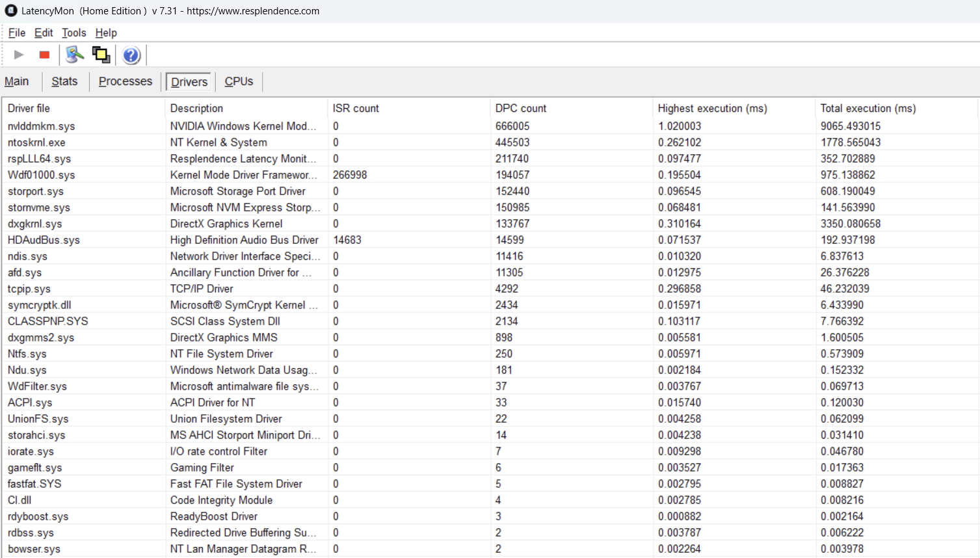Click the ISR count column header
The height and width of the screenshot is (558, 980).
tap(356, 109)
